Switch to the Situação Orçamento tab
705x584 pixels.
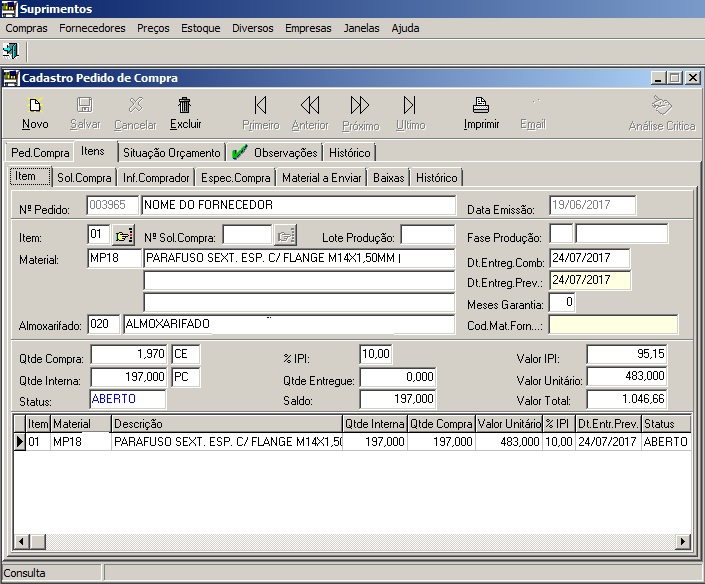(x=171, y=153)
